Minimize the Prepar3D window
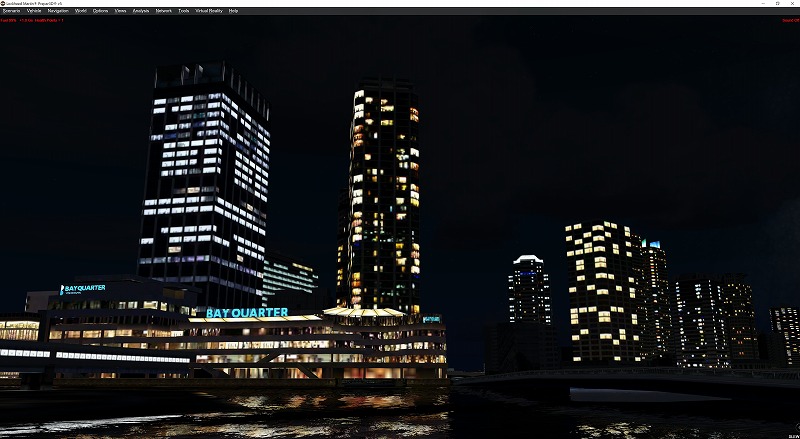The height and width of the screenshot is (439, 800). (764, 3)
